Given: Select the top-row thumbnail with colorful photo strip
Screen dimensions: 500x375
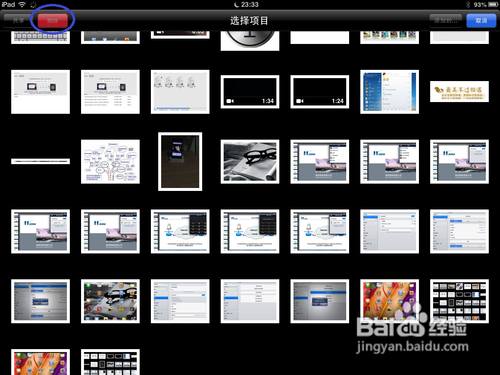Looking at the screenshot, I should coord(389,37).
